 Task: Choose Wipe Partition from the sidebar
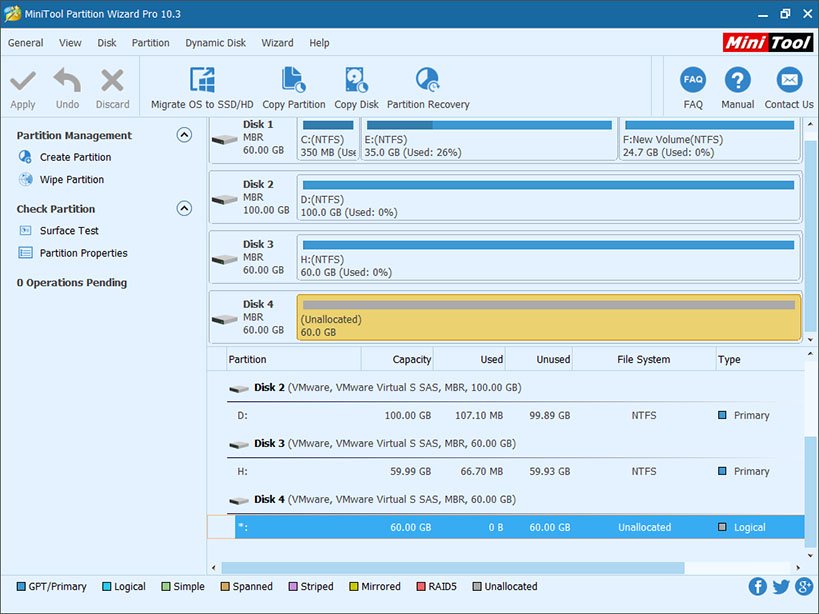coord(71,180)
